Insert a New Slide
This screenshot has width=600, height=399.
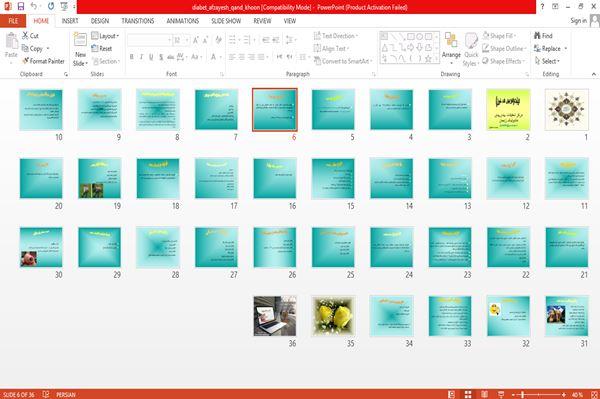(80, 49)
